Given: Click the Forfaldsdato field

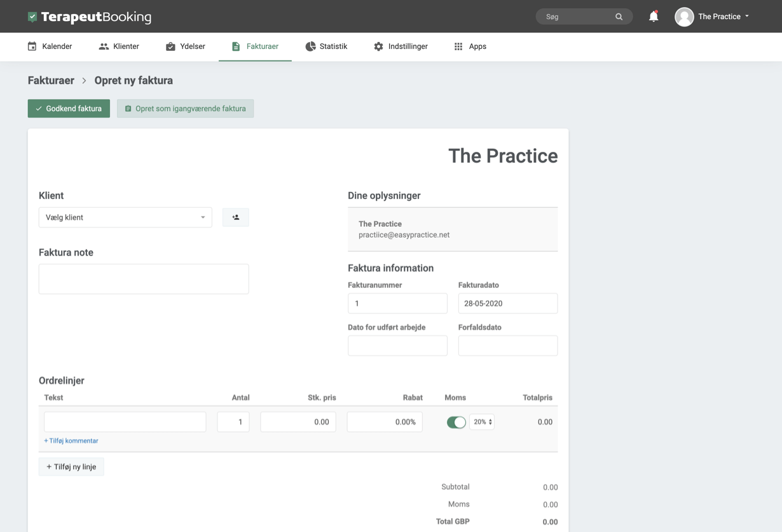Looking at the screenshot, I should pos(508,346).
